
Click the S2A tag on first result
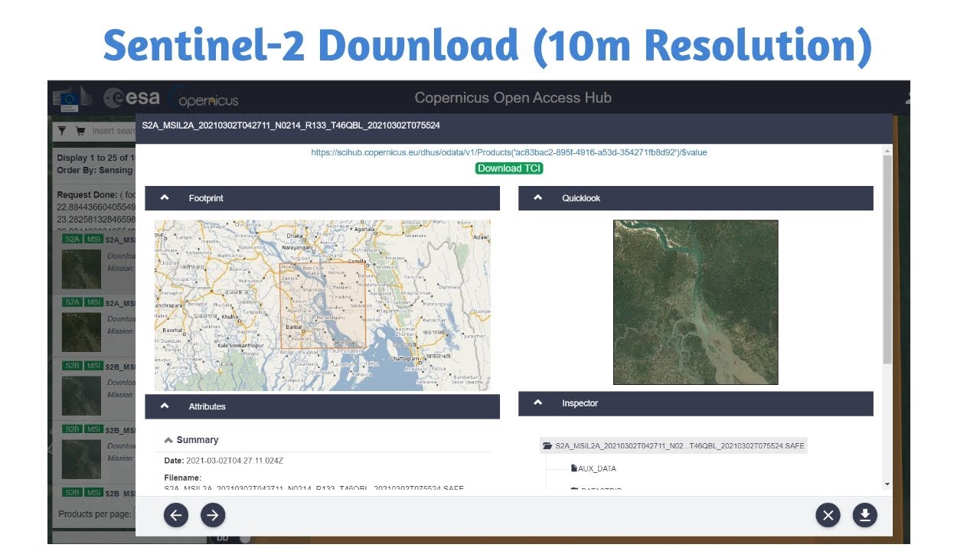click(x=71, y=240)
